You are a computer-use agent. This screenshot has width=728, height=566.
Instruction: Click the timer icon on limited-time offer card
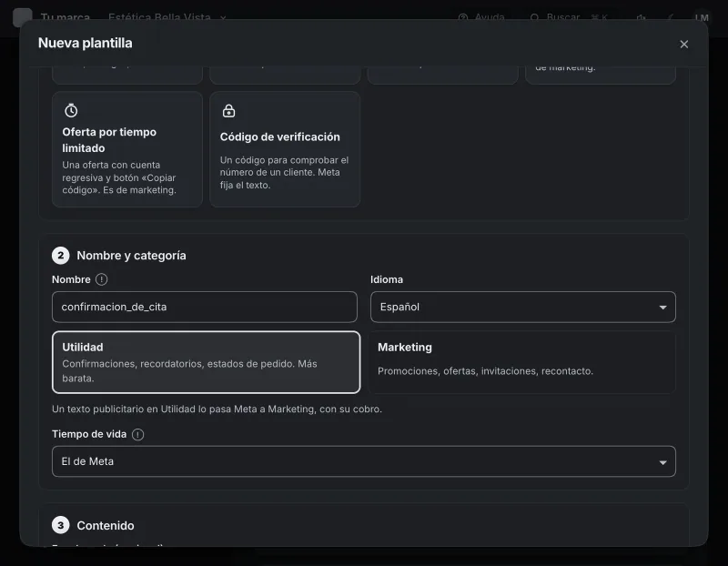pos(71,110)
